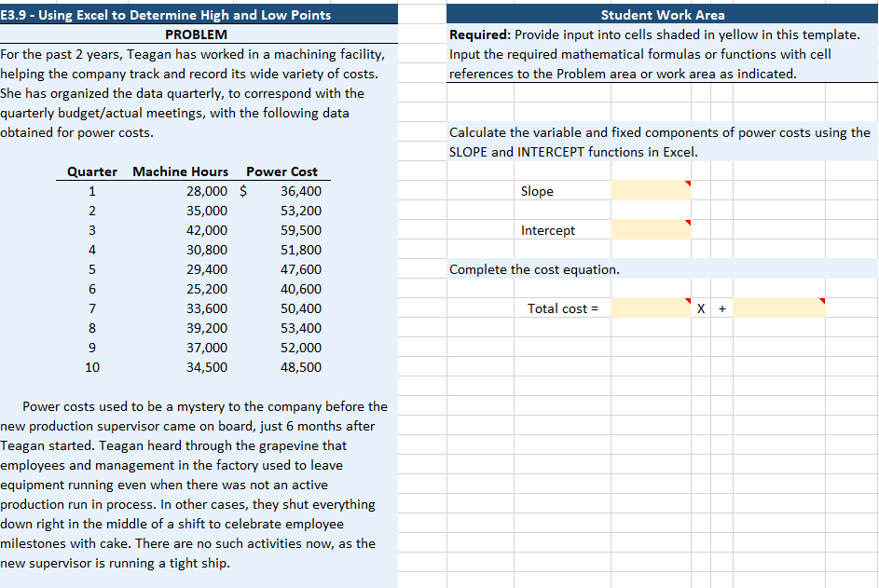Click the red comment indicator on Slope cell
The width and height of the screenshot is (879, 588).
[688, 184]
